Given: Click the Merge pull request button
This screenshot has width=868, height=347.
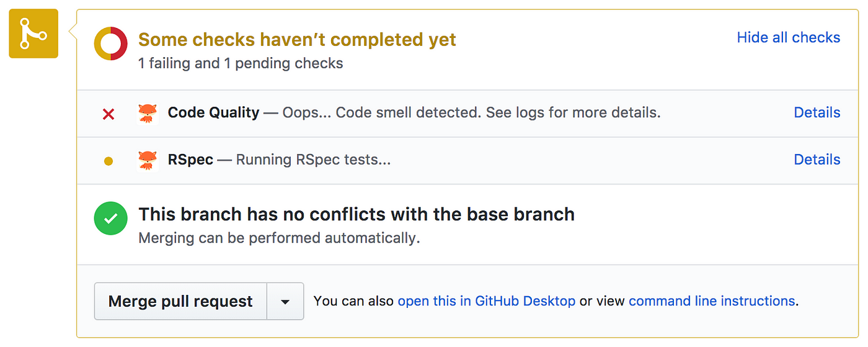Looking at the screenshot, I should [x=180, y=301].
